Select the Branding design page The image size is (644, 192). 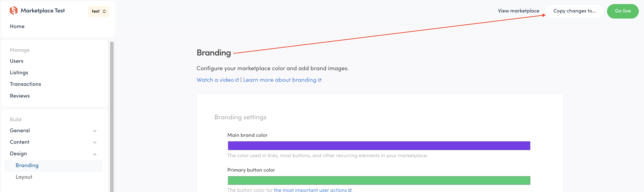pos(27,165)
